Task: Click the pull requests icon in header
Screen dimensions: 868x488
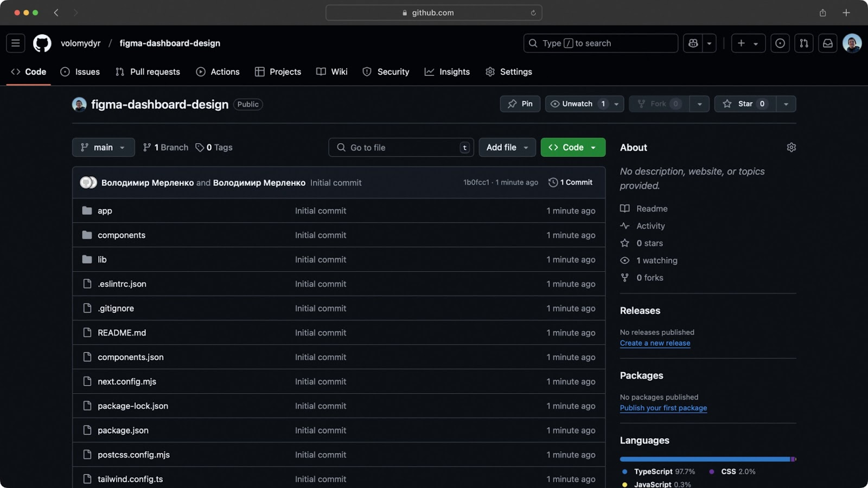Action: click(x=804, y=43)
